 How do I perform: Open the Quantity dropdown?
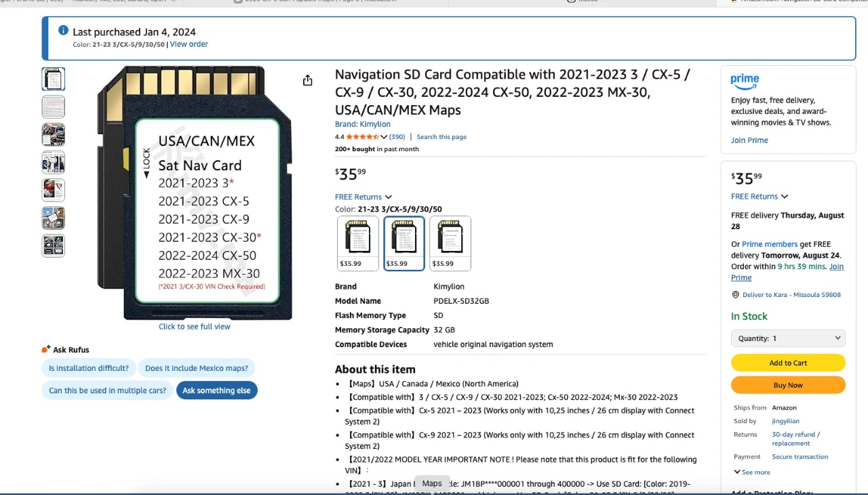click(x=788, y=338)
